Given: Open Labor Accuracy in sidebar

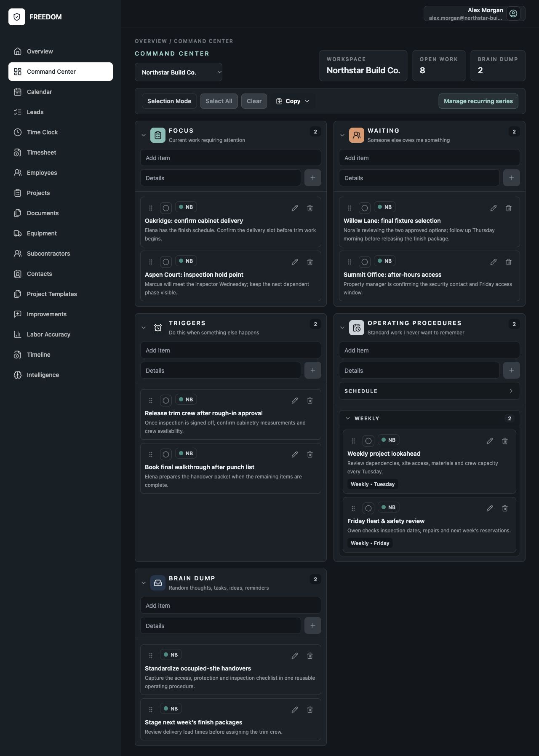Looking at the screenshot, I should click(61, 334).
